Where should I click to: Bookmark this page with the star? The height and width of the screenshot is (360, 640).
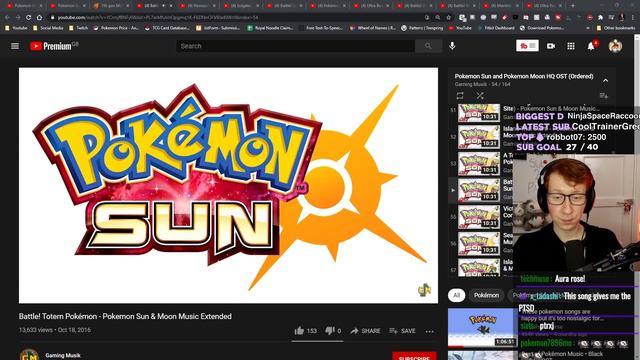tap(449, 18)
